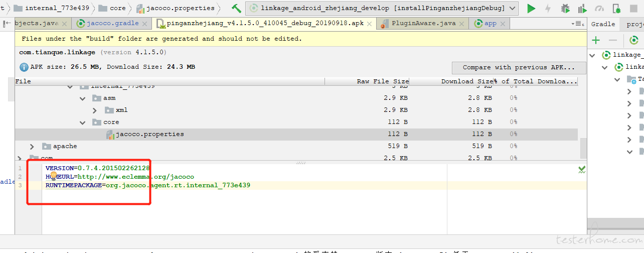Click the VERSION line in editor

pyautogui.click(x=97, y=168)
